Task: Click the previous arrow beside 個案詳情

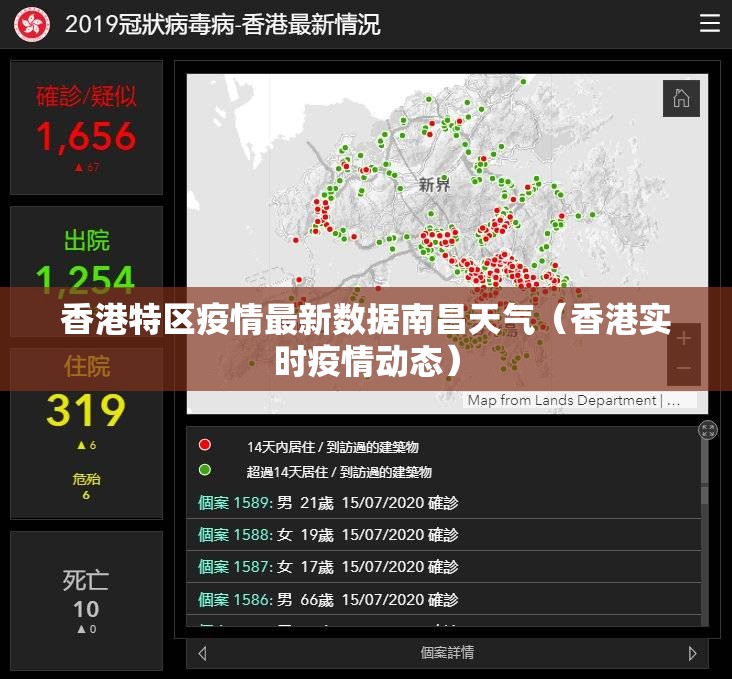Action: (x=203, y=653)
